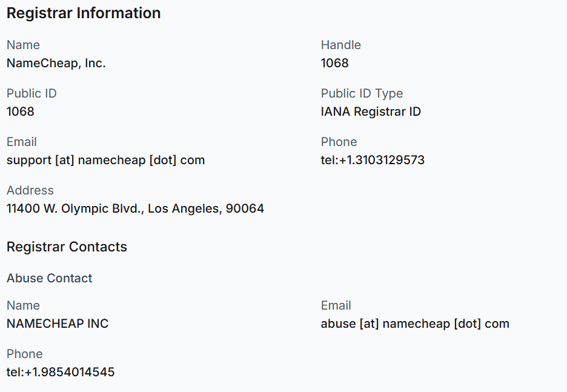Click the Address field label
Image resolution: width=567 pixels, height=392 pixels.
pyautogui.click(x=30, y=190)
